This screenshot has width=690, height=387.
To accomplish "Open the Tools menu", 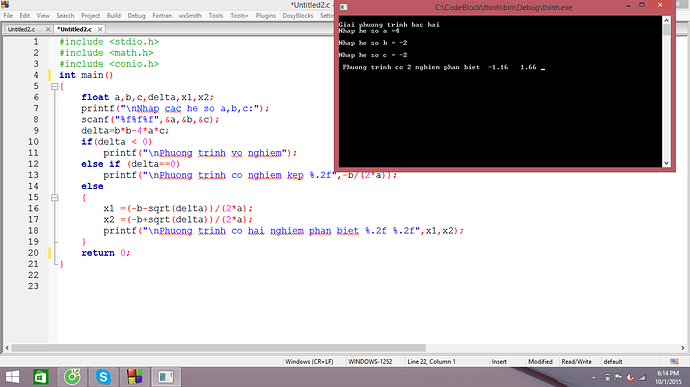I will click(x=216, y=15).
